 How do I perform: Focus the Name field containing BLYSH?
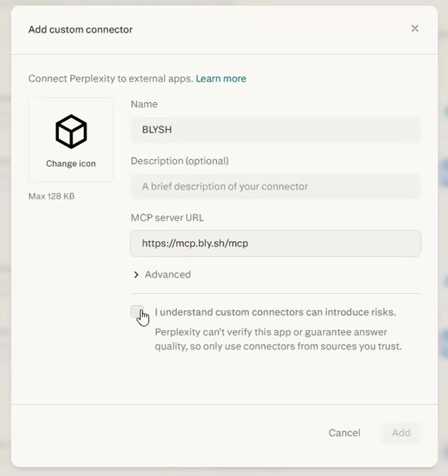coord(275,130)
